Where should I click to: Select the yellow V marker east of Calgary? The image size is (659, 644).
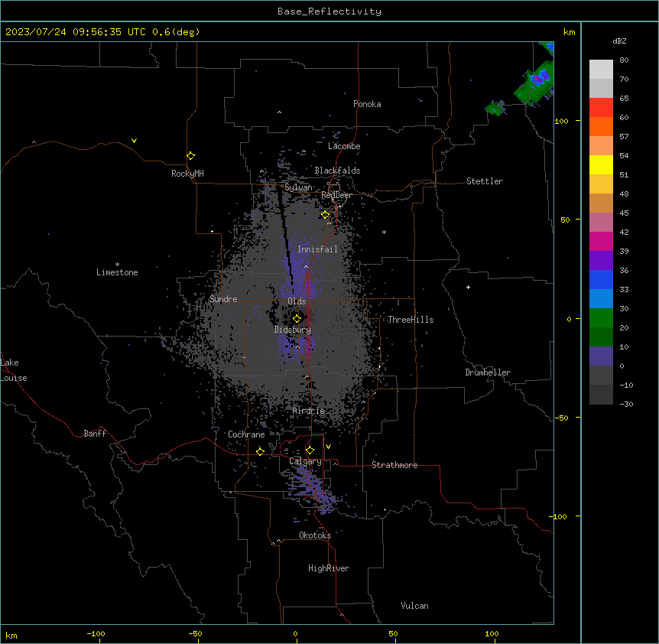pyautogui.click(x=328, y=447)
